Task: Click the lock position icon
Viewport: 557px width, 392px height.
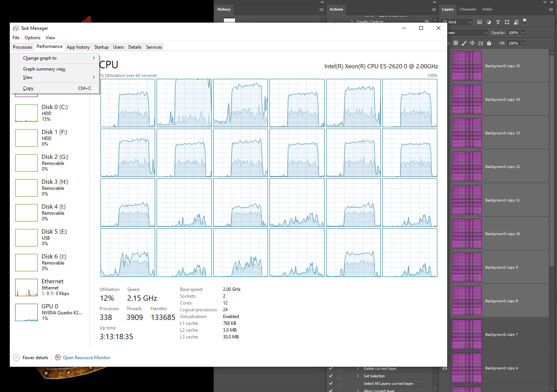Action: pyautogui.click(x=472, y=43)
